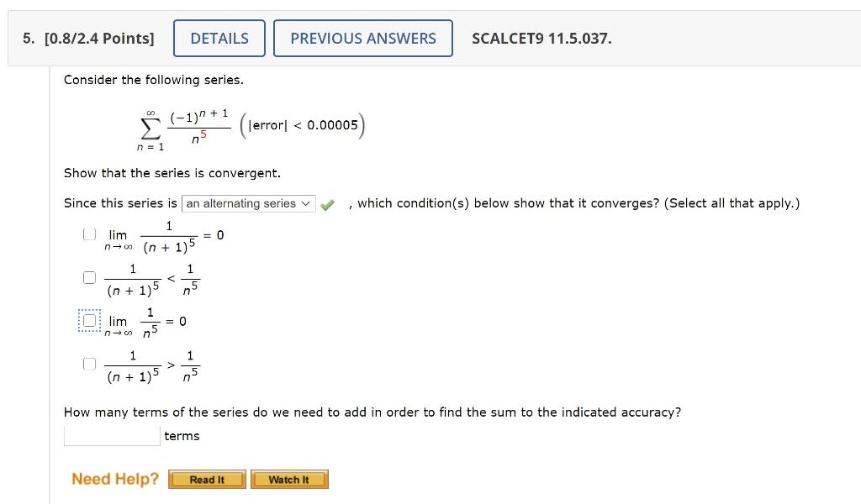This screenshot has height=504, width=861.
Task: Click the error bound expression |error| < 0.00005
Action: coord(303,124)
